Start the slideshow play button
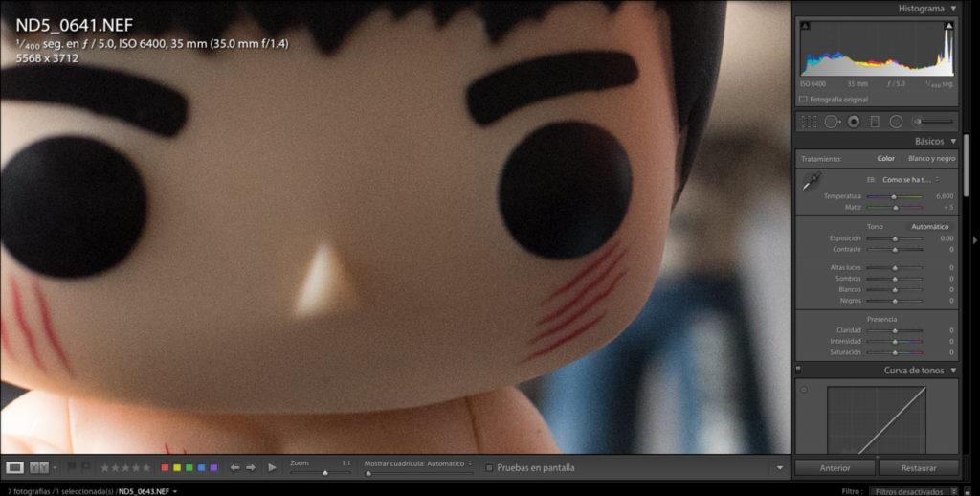This screenshot has height=496, width=980. click(272, 468)
